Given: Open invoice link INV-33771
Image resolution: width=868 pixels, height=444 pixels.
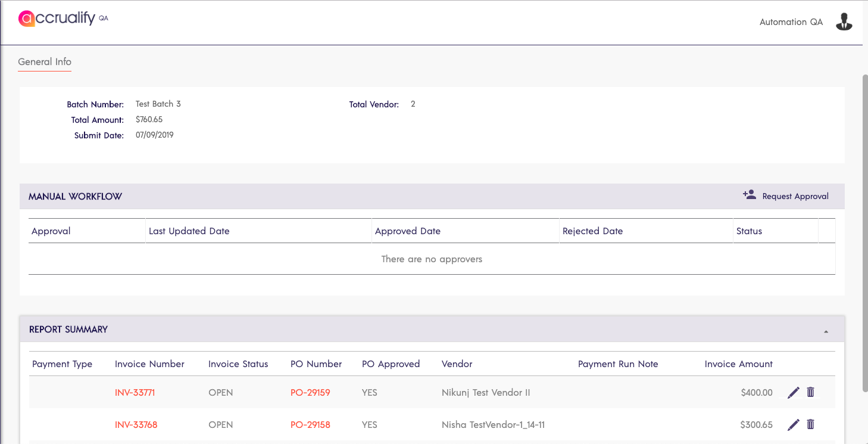Looking at the screenshot, I should [x=135, y=393].
